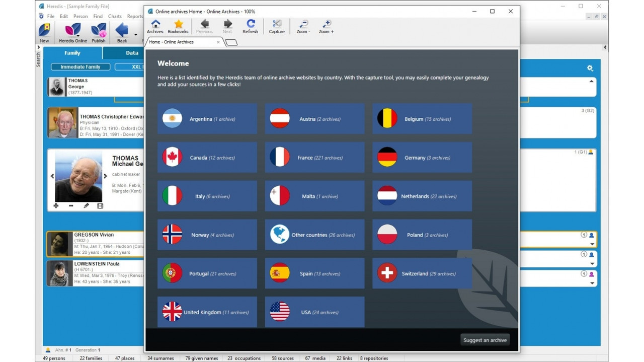
Task: Open United Kingdom archives tile
Action: tap(207, 312)
